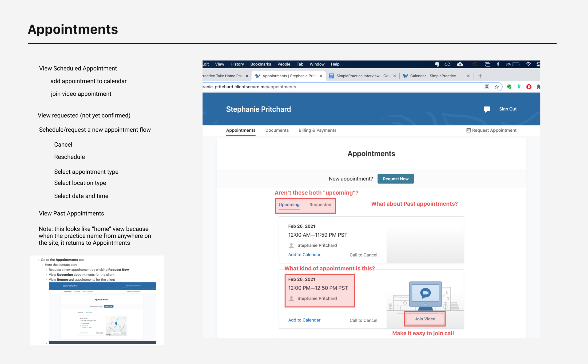588x364 pixels.
Task: Open the messages chat bubble icon
Action: click(487, 109)
